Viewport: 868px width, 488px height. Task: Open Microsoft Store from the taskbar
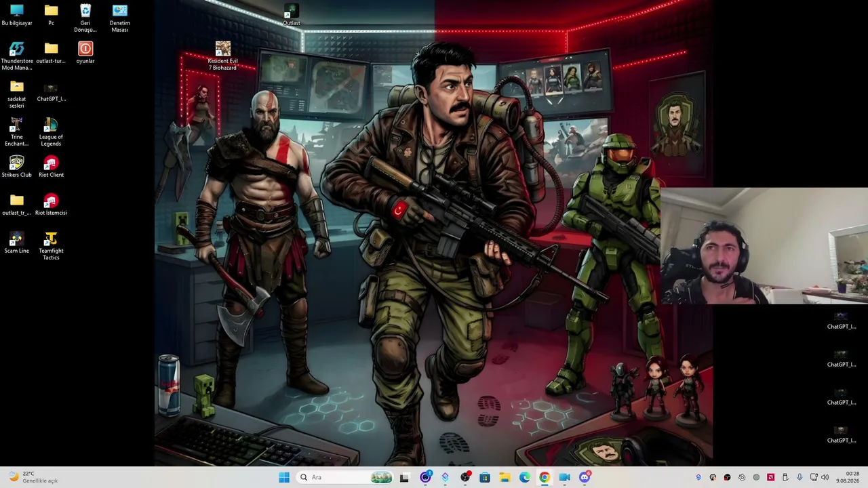(x=485, y=477)
